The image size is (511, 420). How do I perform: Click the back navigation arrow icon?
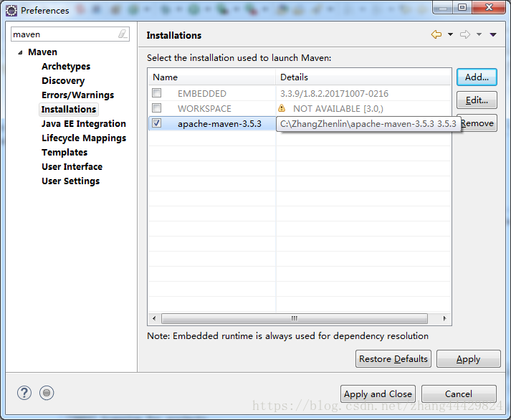point(436,34)
